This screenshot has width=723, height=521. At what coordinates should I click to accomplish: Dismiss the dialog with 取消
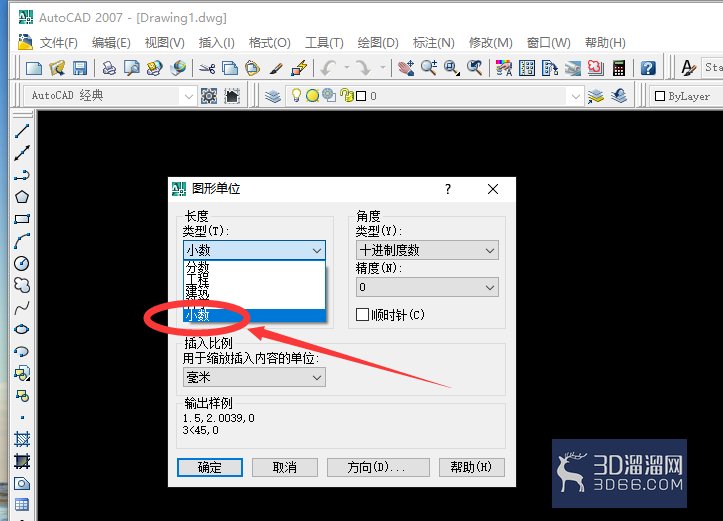click(284, 468)
